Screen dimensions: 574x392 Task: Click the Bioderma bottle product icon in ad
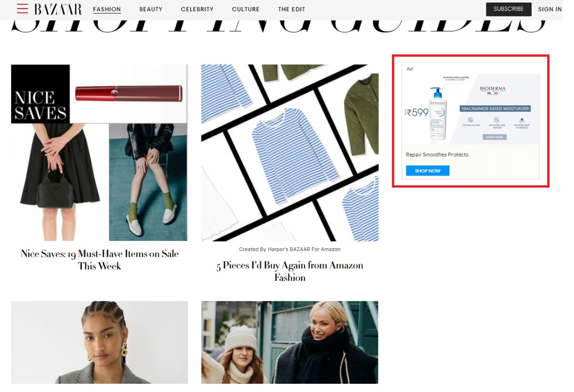pos(438,115)
